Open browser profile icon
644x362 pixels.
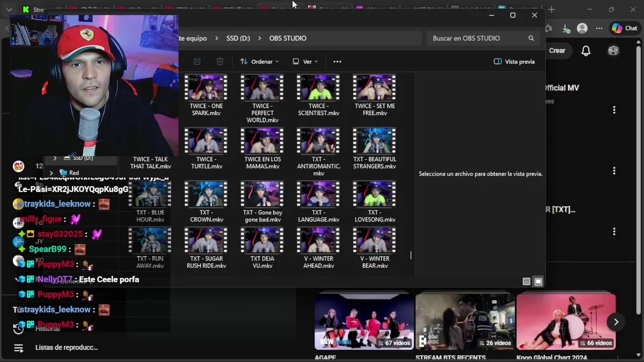(x=582, y=29)
